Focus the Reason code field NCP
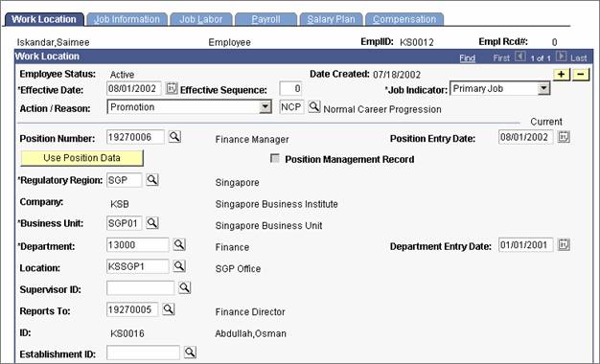This screenshot has height=364, width=600. [291, 107]
